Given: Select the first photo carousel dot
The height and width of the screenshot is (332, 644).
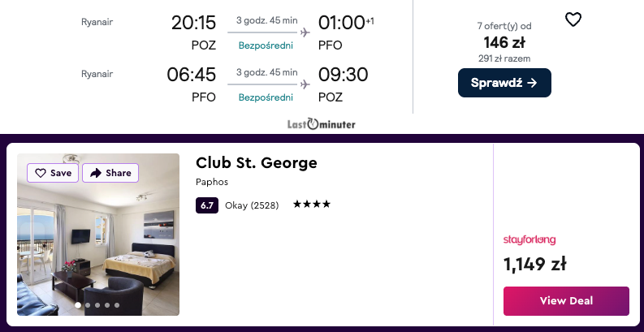Looking at the screenshot, I should [78, 305].
